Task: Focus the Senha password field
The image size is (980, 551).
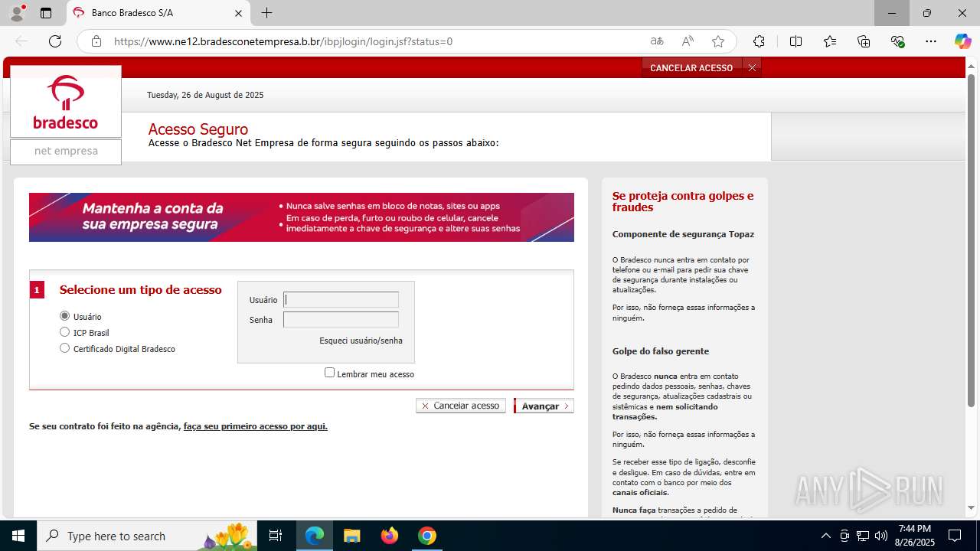Action: pos(341,320)
